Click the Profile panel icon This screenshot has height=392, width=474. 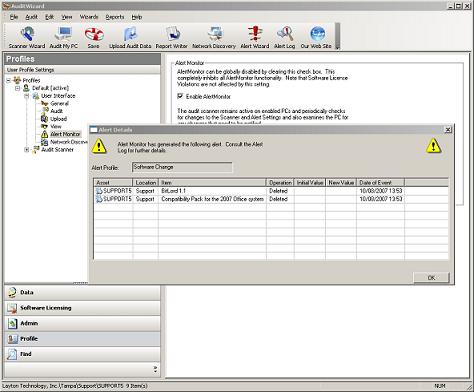(13, 339)
